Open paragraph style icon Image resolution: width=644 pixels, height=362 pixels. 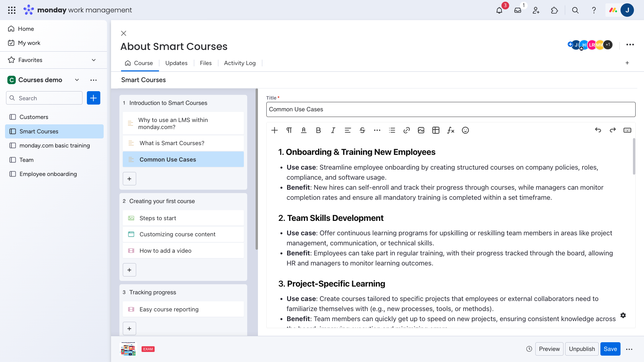(x=289, y=130)
